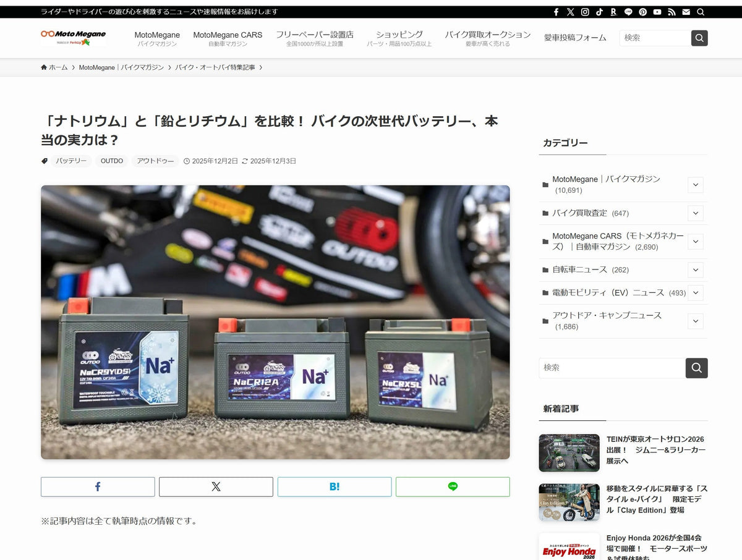The image size is (742, 560).
Task: Click the article headline about ナトリウム battery
Action: 270,130
